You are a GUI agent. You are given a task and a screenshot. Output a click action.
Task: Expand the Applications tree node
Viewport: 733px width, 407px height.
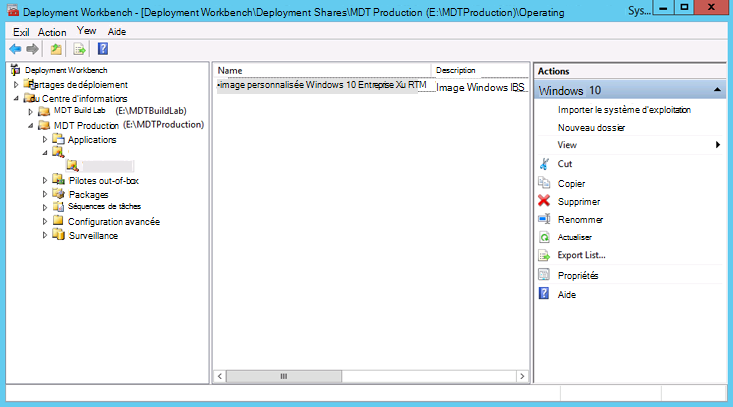click(45, 139)
